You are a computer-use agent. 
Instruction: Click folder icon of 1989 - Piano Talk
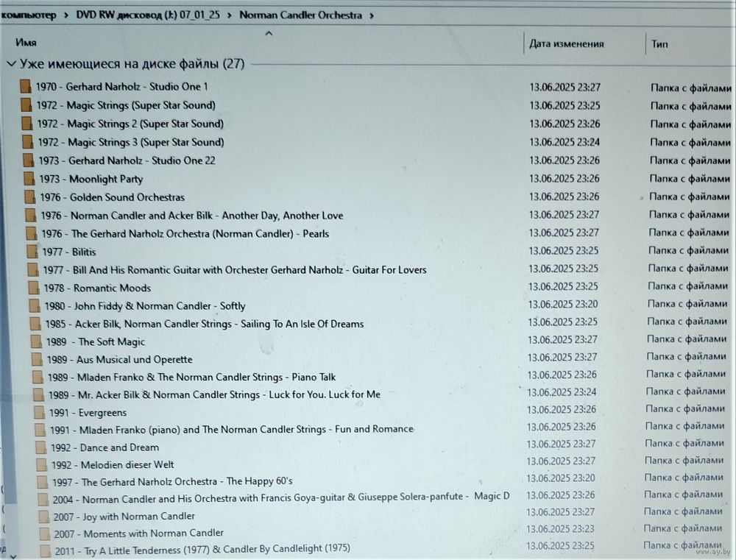(x=38, y=377)
